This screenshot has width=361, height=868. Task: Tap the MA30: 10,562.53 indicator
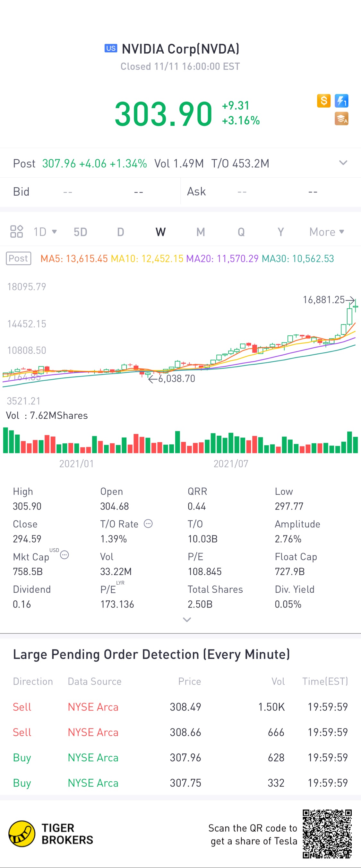point(298,259)
